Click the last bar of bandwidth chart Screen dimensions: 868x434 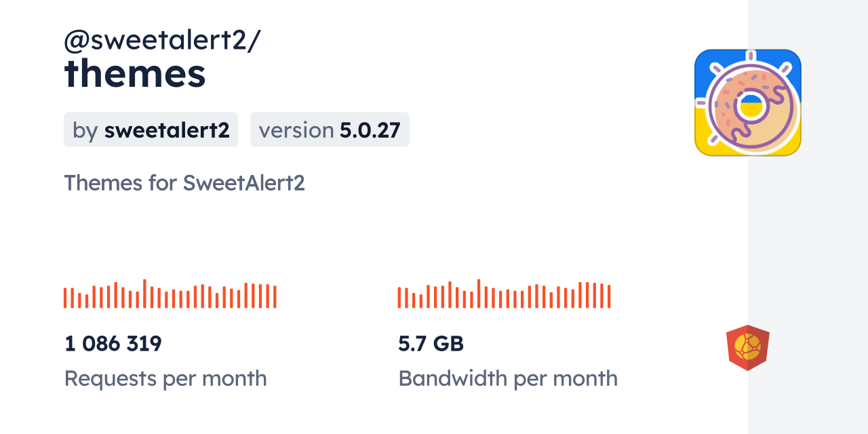(x=609, y=296)
